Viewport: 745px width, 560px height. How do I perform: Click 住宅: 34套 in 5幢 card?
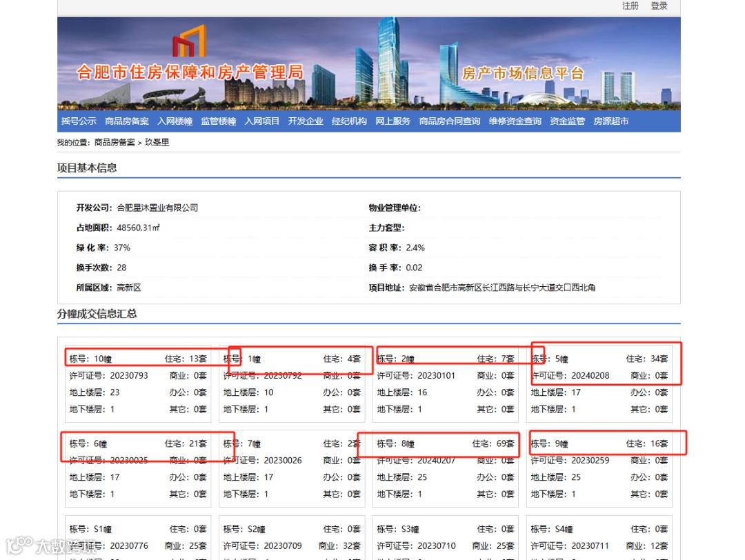646,359
